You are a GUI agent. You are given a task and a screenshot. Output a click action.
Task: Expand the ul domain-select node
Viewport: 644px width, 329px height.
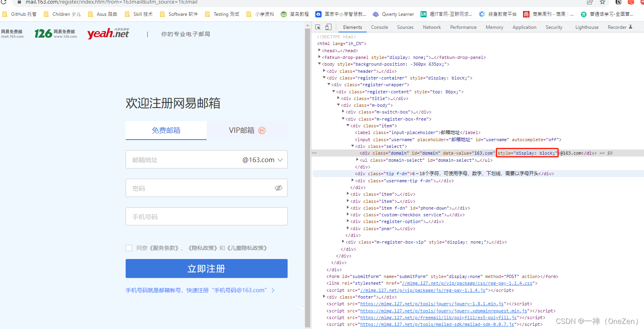click(357, 160)
